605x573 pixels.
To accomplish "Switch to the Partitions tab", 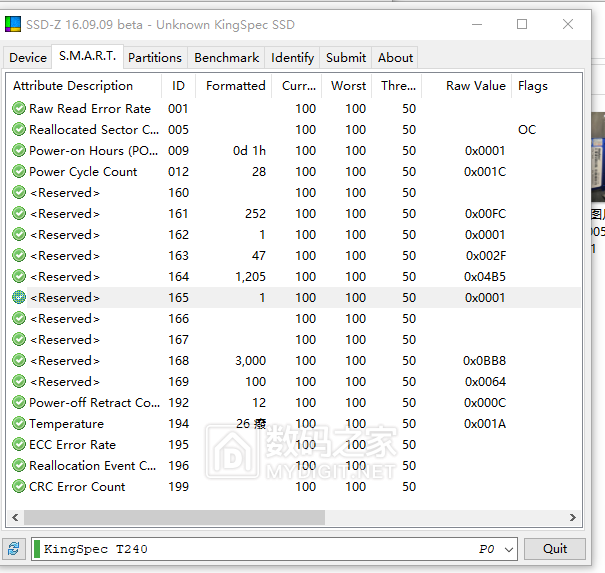I will [x=155, y=57].
